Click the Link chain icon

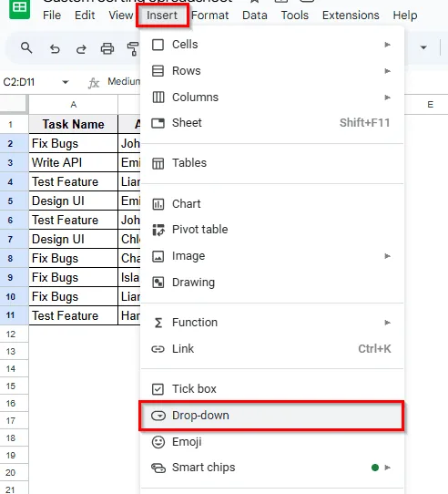pyautogui.click(x=158, y=349)
